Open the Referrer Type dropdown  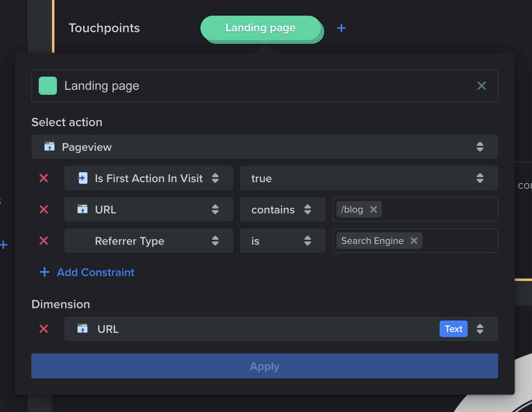coord(149,241)
